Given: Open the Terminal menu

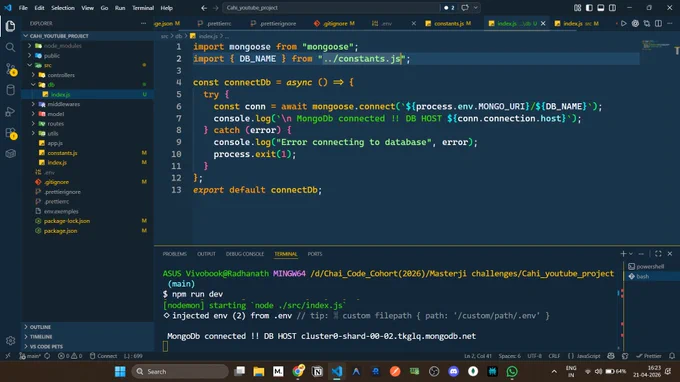Looking at the screenshot, I should coord(143,8).
